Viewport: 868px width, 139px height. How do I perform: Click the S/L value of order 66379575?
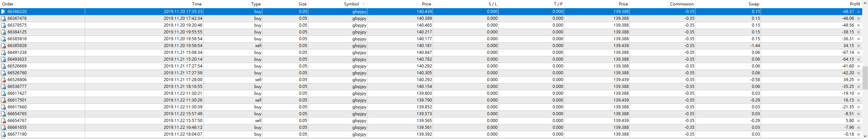(492, 25)
